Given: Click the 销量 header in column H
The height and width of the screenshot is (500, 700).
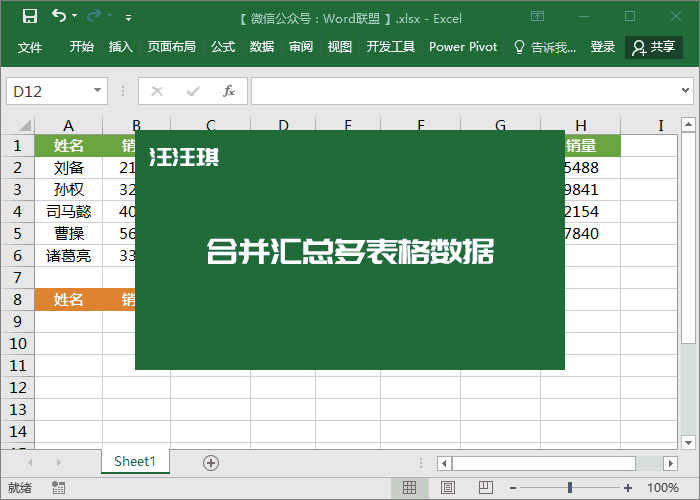Looking at the screenshot, I should click(593, 146).
